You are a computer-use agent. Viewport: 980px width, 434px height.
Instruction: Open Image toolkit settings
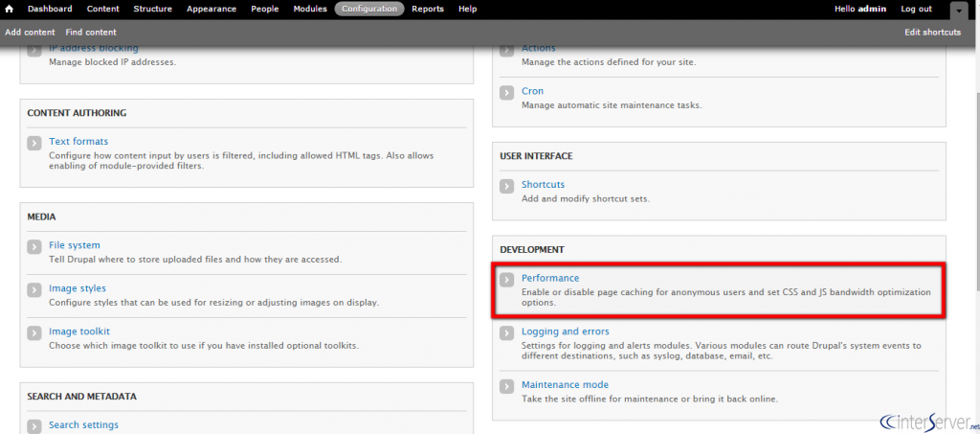point(79,331)
